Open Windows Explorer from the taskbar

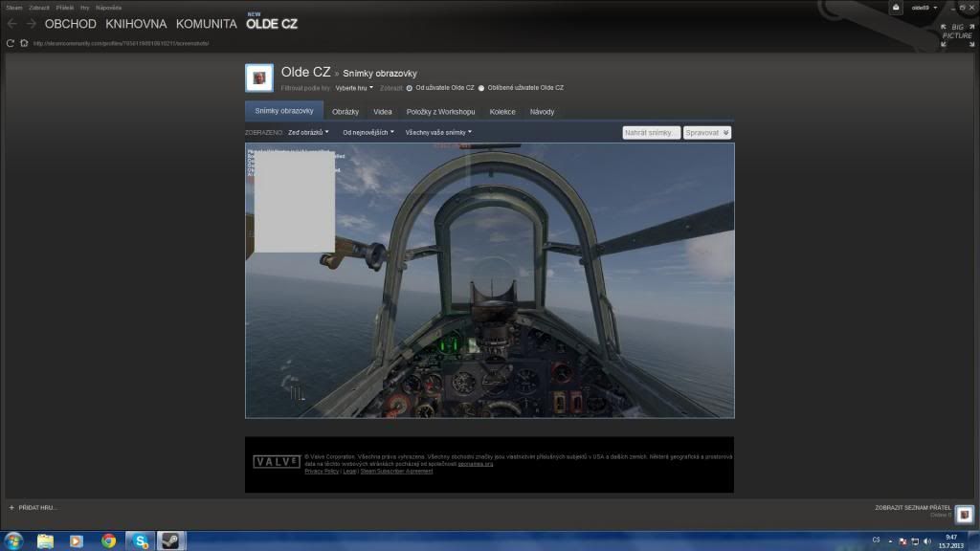point(45,541)
